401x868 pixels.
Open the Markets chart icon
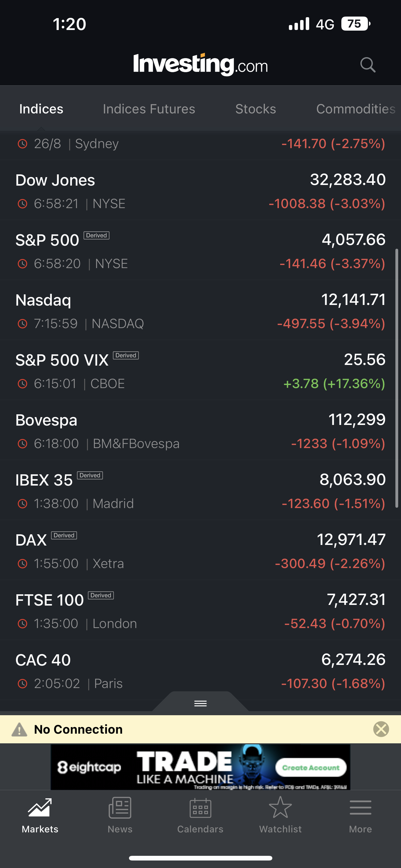(x=40, y=808)
